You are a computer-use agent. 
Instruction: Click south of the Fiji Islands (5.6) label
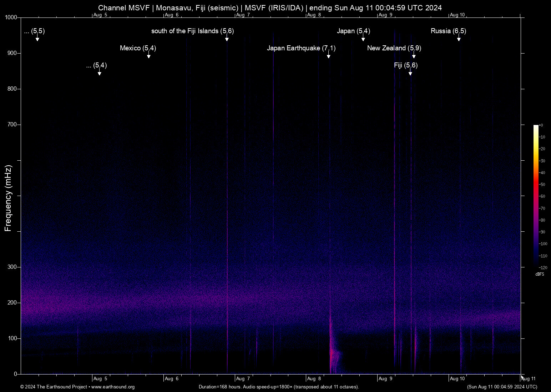193,31
